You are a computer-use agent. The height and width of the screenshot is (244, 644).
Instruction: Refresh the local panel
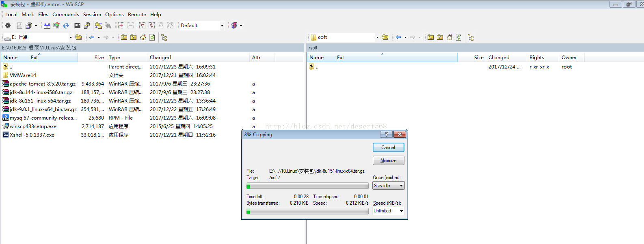pyautogui.click(x=152, y=37)
